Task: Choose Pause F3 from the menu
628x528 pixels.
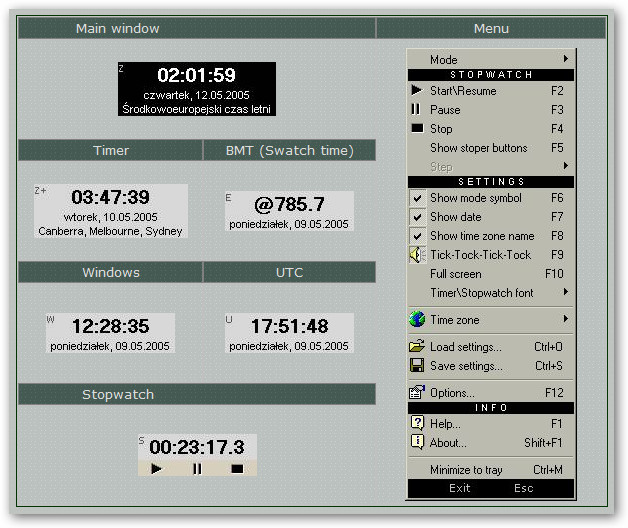Action: 491,109
